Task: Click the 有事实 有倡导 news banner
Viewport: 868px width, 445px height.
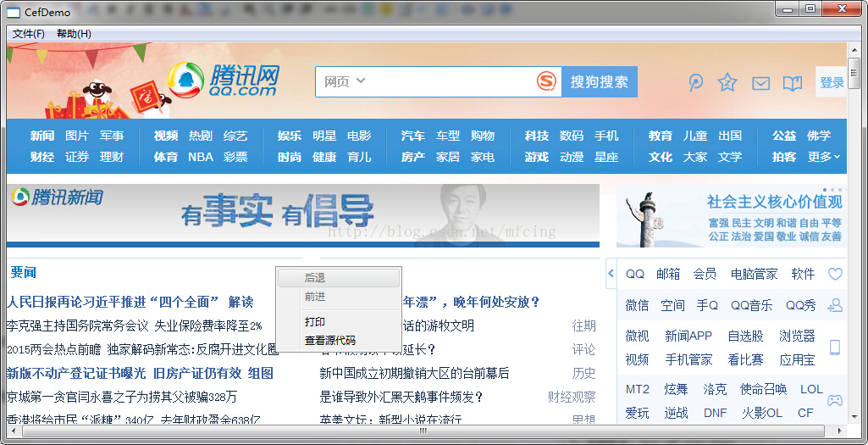Action: (x=303, y=215)
